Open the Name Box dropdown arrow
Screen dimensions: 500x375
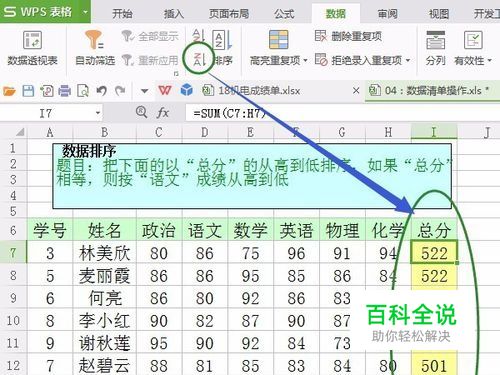pyautogui.click(x=98, y=113)
